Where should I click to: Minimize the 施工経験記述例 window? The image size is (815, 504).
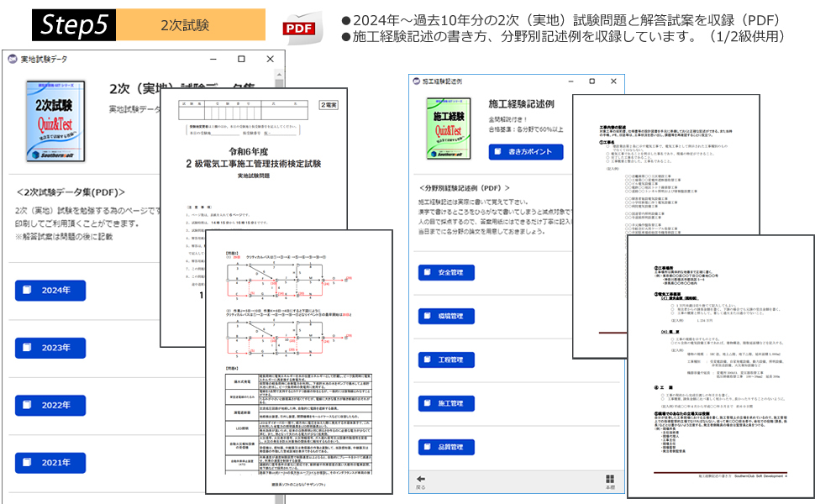coord(570,81)
